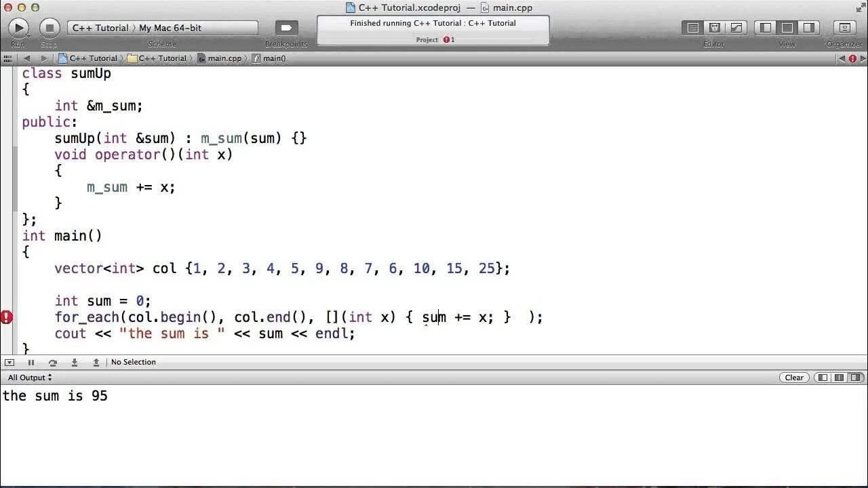
Task: Jump to the previous issue
Action: click(842, 58)
